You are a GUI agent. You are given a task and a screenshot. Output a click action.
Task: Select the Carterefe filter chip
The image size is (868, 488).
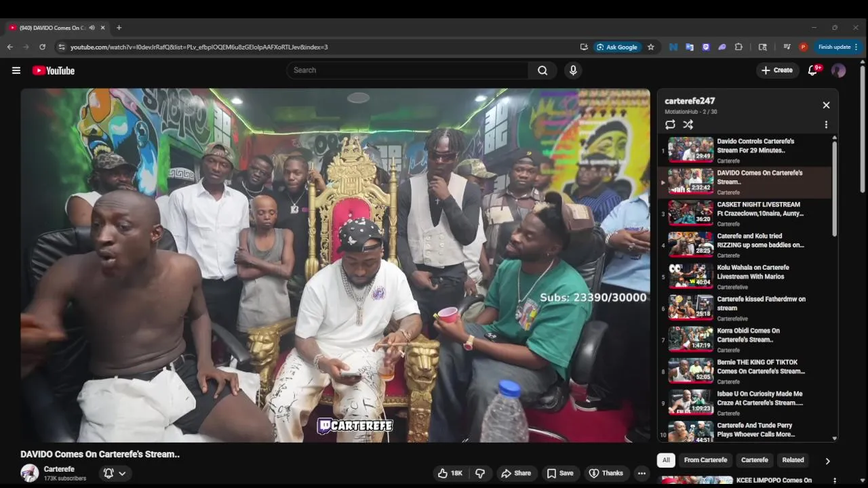[x=755, y=460]
